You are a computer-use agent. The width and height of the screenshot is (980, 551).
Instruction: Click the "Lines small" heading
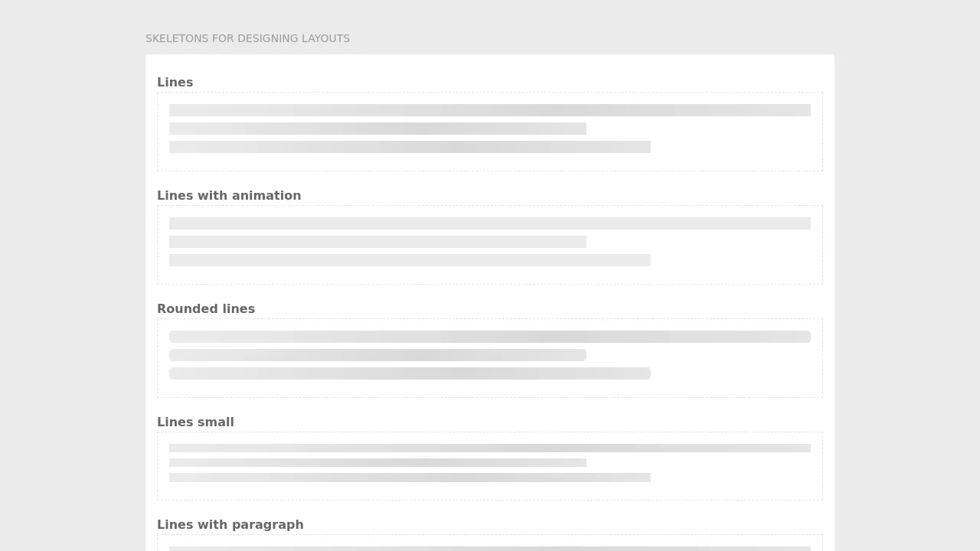pos(195,422)
